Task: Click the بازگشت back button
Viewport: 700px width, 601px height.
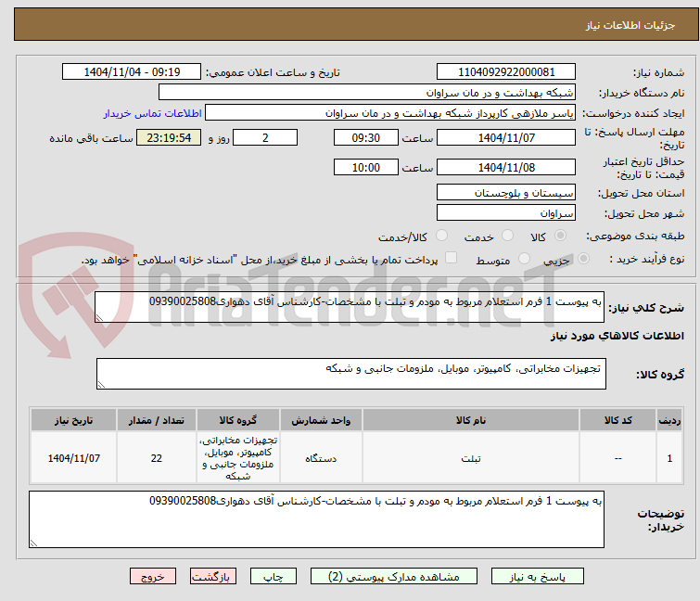Action: pos(213,577)
